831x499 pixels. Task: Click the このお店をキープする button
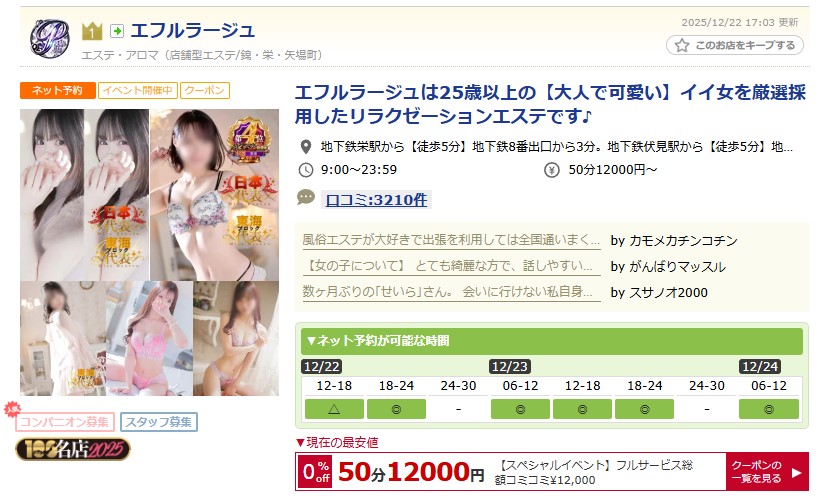[x=735, y=46]
